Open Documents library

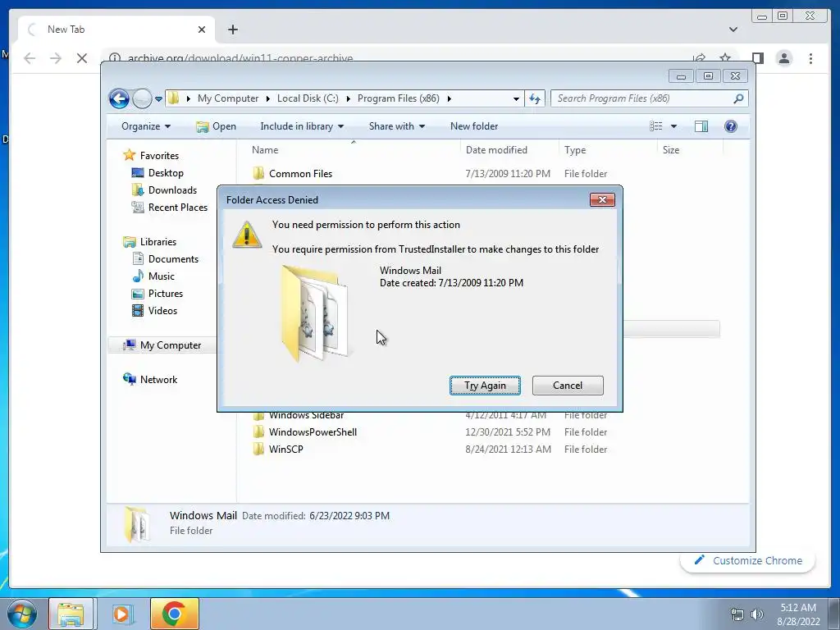(173, 258)
